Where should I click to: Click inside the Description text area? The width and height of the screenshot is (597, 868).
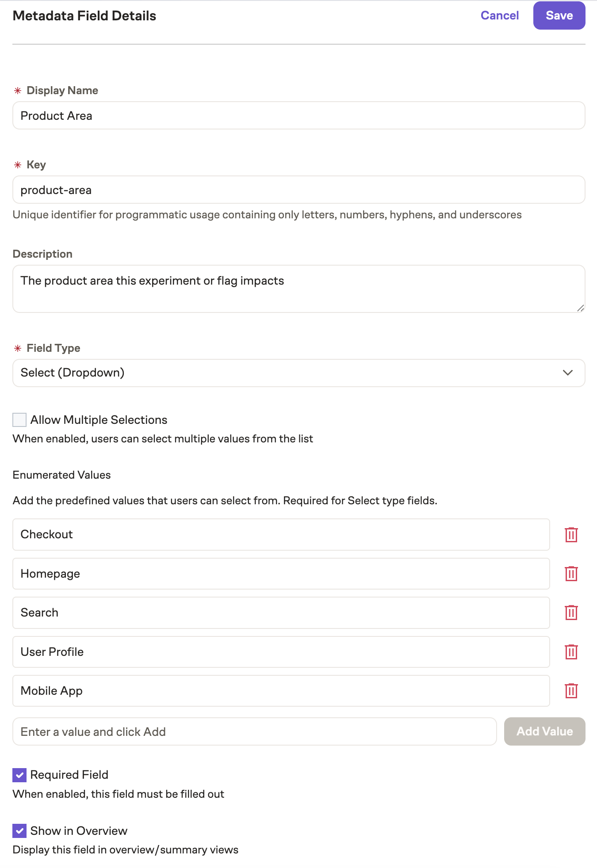point(298,287)
